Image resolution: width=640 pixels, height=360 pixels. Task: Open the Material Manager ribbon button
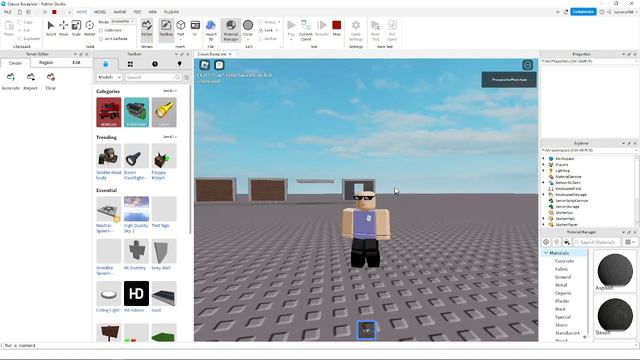coord(231,29)
